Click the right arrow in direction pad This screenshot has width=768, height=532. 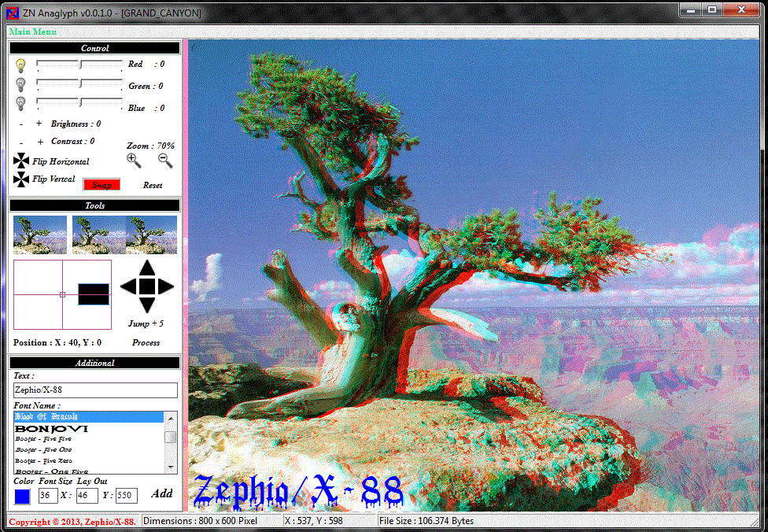tap(166, 286)
